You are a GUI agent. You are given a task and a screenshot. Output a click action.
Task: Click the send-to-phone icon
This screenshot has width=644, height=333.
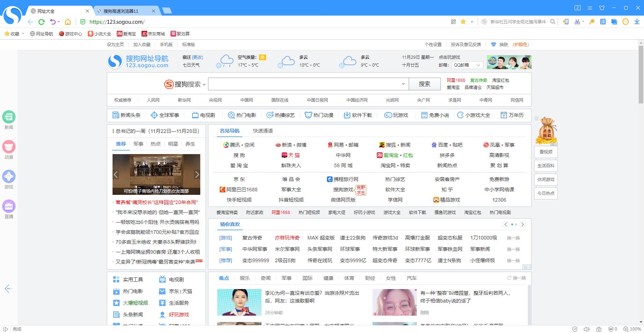pos(565,22)
